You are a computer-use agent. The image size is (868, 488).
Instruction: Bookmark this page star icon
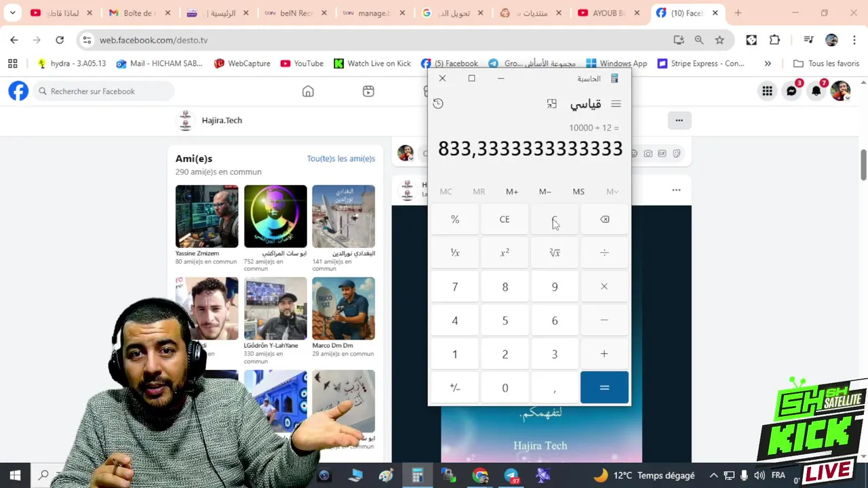[719, 40]
